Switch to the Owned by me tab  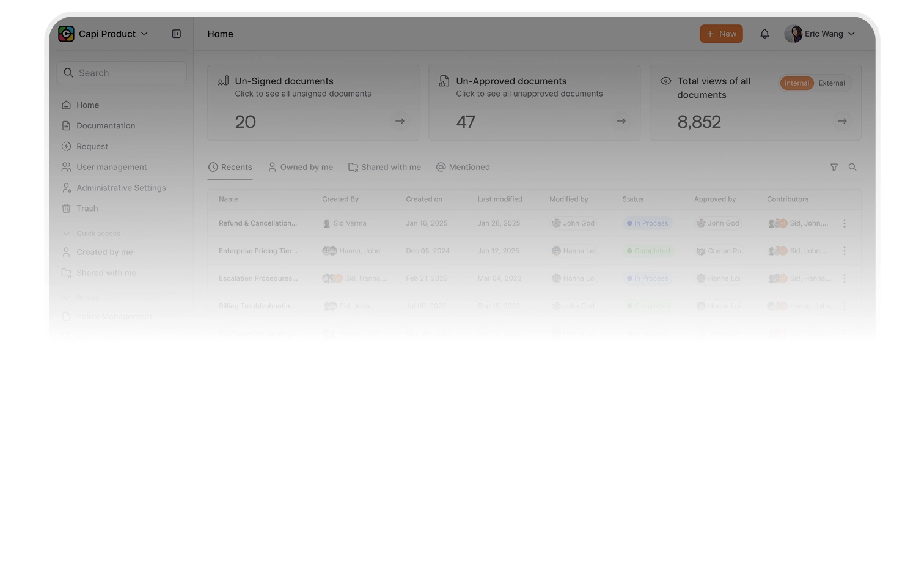click(301, 167)
